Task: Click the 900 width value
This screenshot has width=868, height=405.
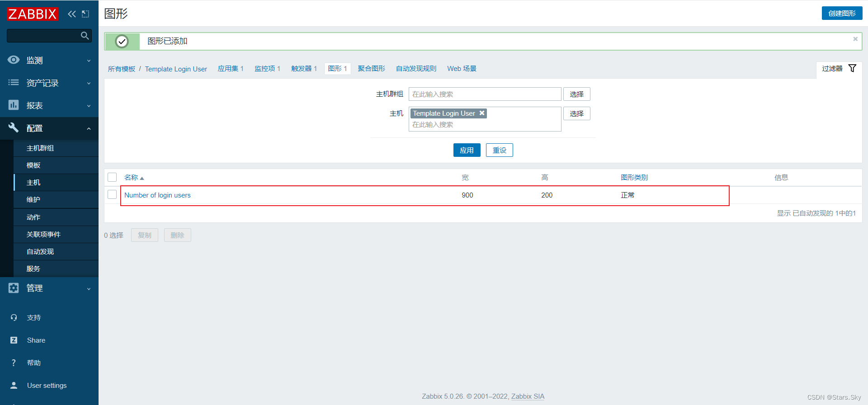Action: (x=467, y=195)
